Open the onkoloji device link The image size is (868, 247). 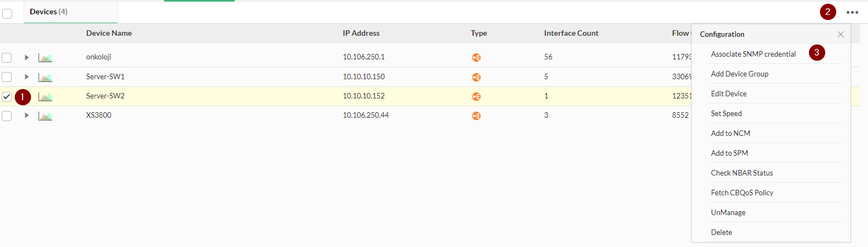99,57
